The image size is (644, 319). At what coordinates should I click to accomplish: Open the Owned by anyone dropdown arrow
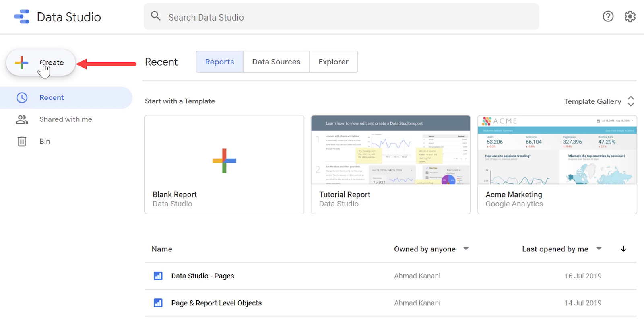click(466, 249)
